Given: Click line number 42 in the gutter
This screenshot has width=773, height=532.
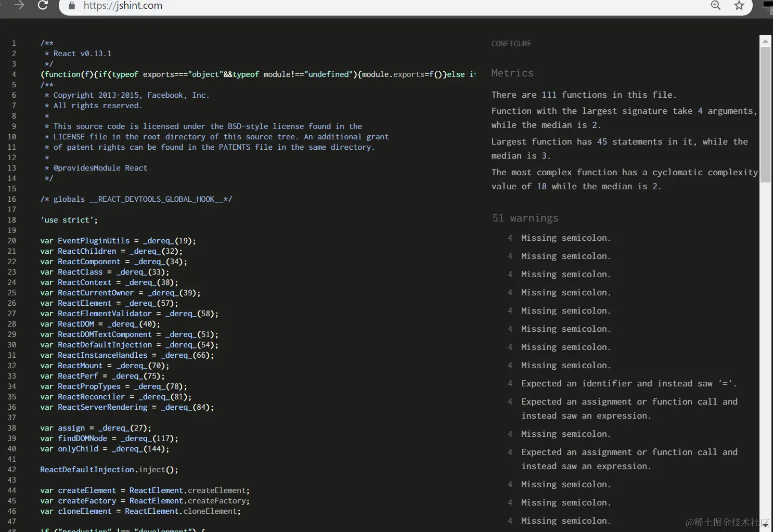Looking at the screenshot, I should pos(12,470).
